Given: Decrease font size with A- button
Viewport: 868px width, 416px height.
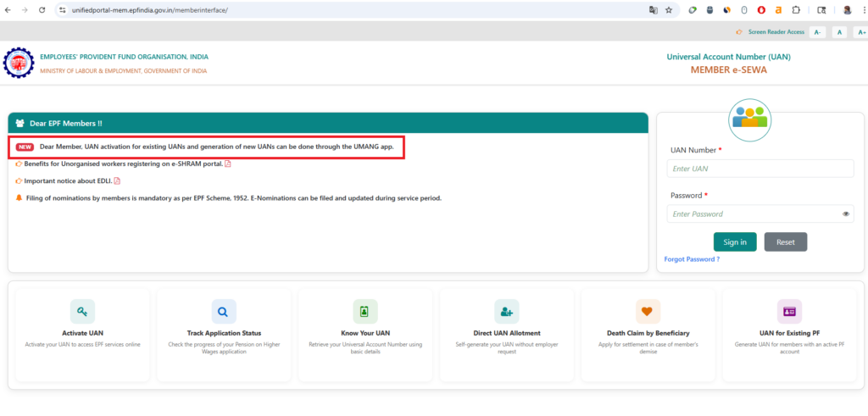Looking at the screenshot, I should tap(817, 31).
